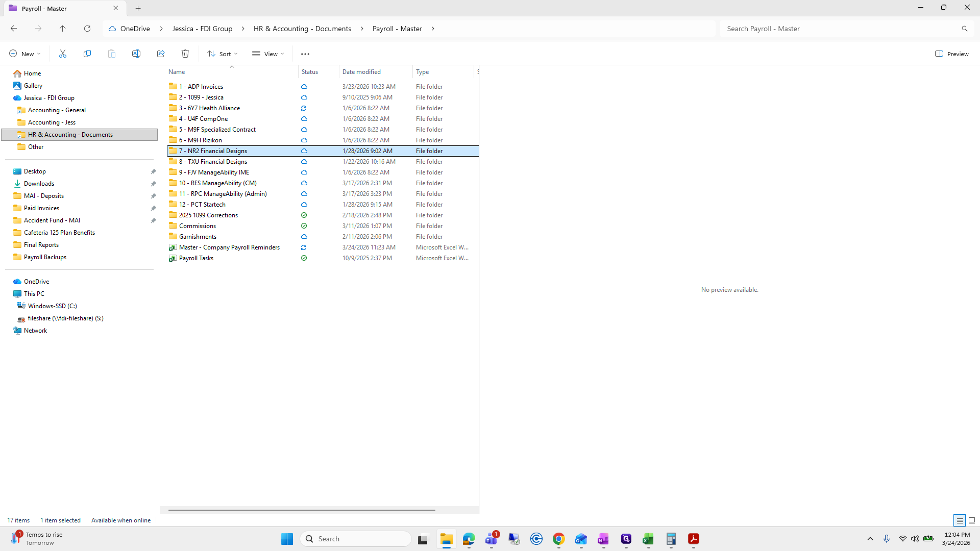Click HR & Accounting - Documents breadcrumb
This screenshot has height=551, width=980.
pos(302,29)
